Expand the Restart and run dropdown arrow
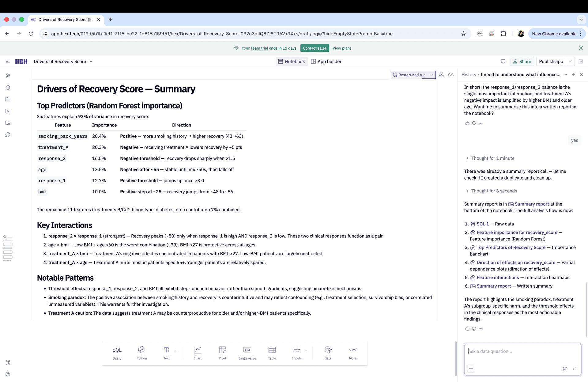The width and height of the screenshot is (588, 382). pyautogui.click(x=432, y=75)
